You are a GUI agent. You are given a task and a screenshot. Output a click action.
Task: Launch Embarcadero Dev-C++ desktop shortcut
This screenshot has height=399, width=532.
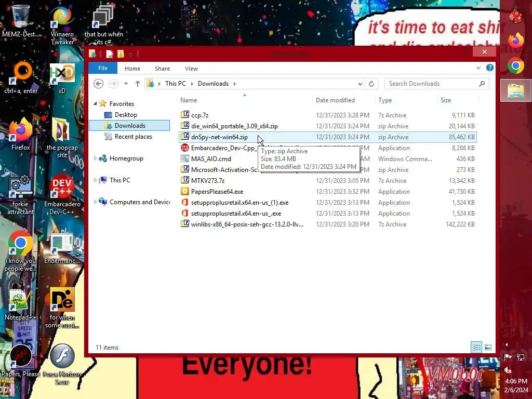(62, 195)
